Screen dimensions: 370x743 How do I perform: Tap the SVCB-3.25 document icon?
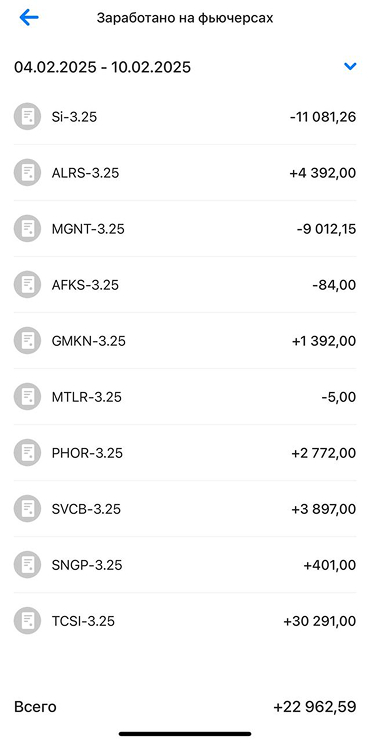coord(27,509)
